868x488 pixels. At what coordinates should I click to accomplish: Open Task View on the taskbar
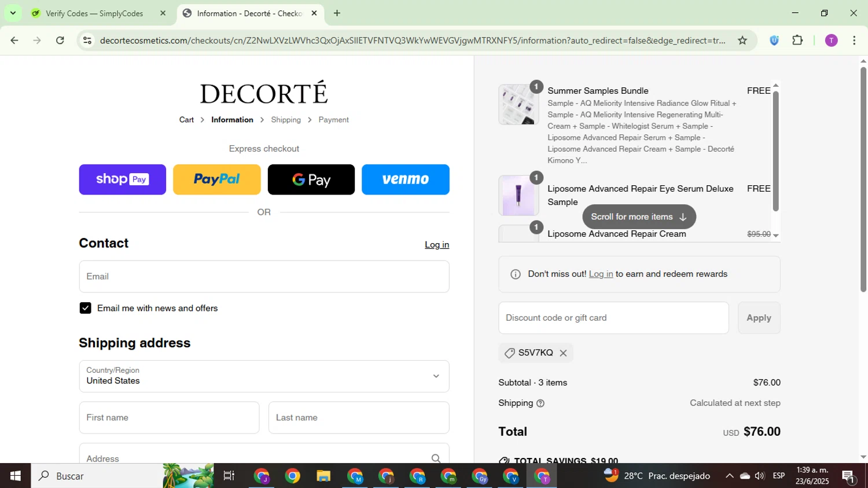(x=229, y=476)
